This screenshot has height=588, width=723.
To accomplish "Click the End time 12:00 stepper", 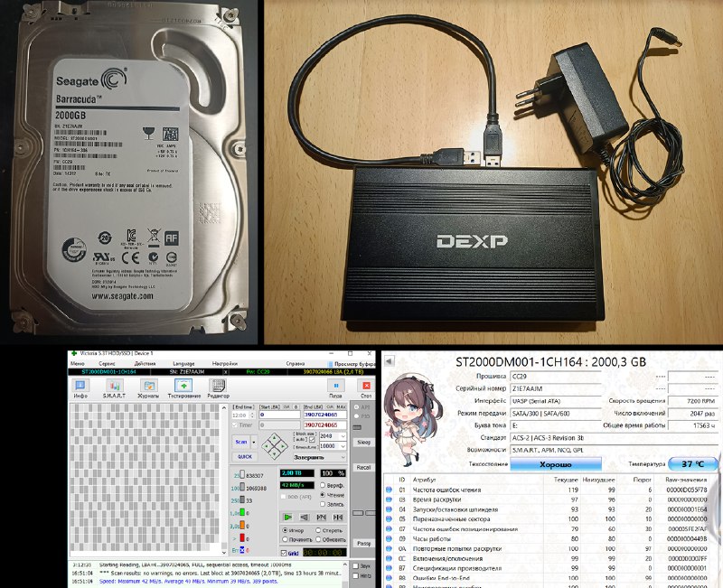I will pos(252,415).
